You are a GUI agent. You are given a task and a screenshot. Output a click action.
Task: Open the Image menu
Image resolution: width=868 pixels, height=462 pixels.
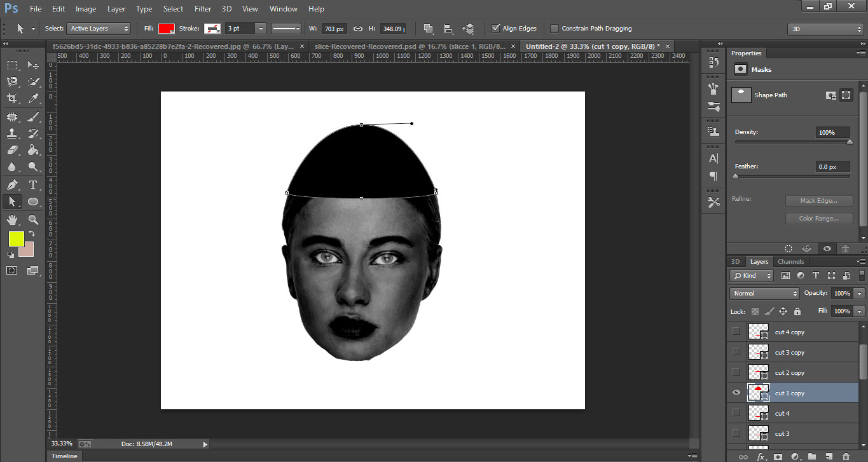click(x=86, y=9)
